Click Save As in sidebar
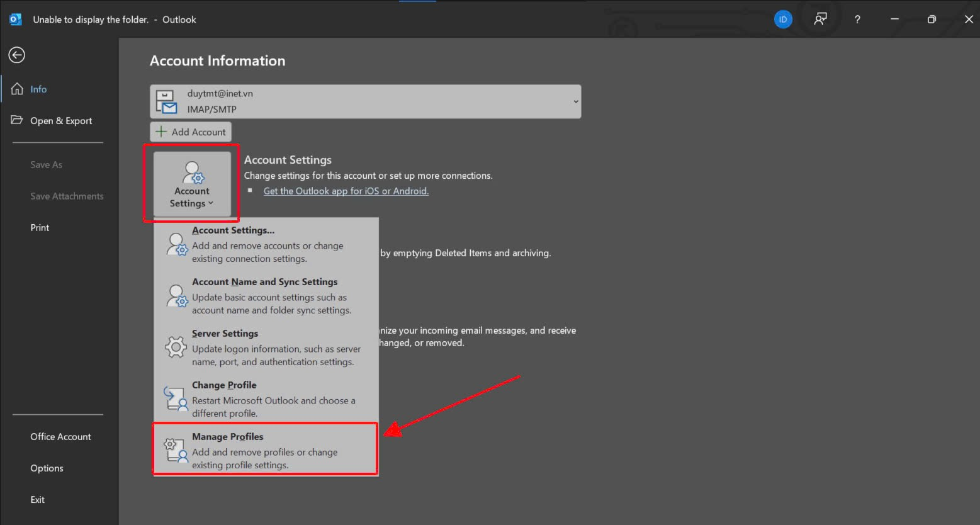This screenshot has height=525, width=980. [47, 165]
